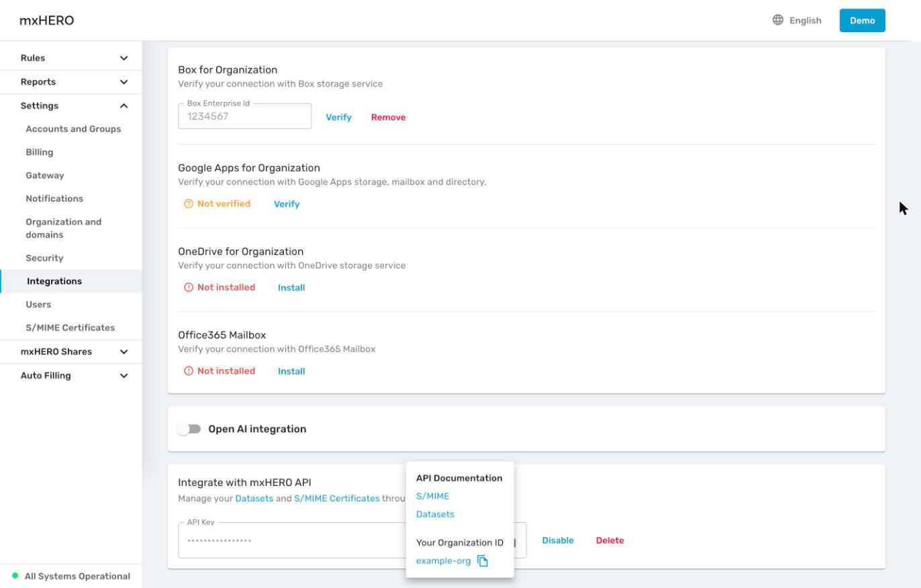Expand the mxHERO Shares chevron
This screenshot has height=588, width=921.
(124, 352)
